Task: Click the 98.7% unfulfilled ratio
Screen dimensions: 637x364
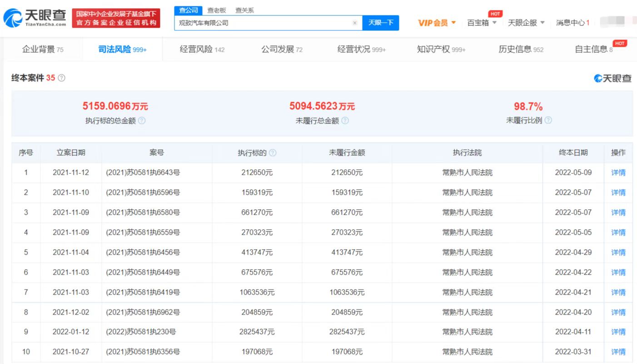Action: (528, 106)
